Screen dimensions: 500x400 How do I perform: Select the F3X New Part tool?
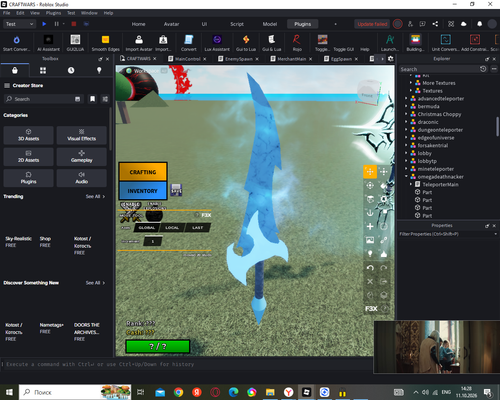pyautogui.click(x=370, y=226)
